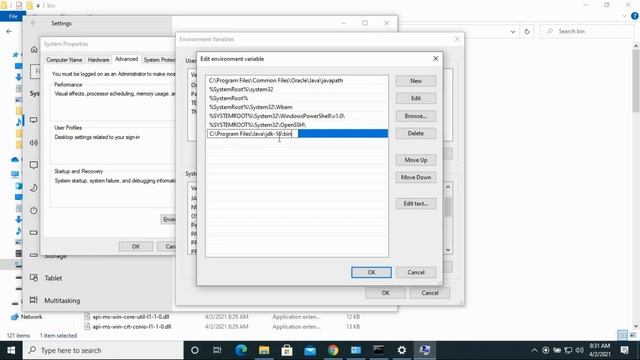Open System Properties icon on taskbar

pos(424,350)
